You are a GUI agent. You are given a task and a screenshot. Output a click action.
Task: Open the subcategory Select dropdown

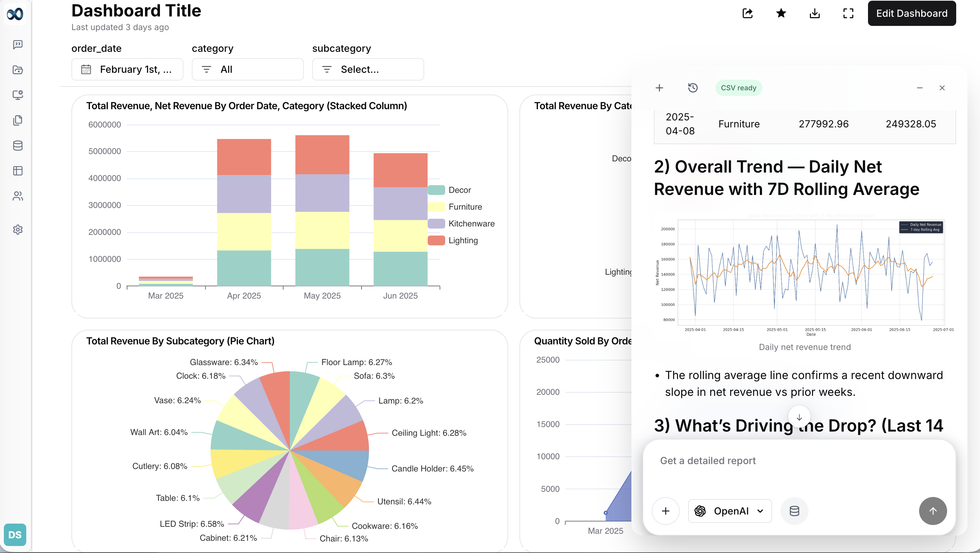[367, 69]
